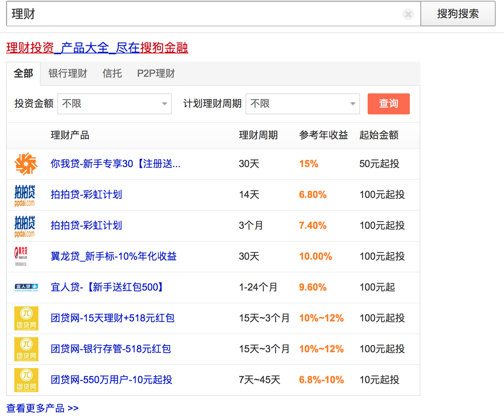The image size is (504, 420).
Task: Click the 7天~45天 period cell
Action: (x=260, y=380)
